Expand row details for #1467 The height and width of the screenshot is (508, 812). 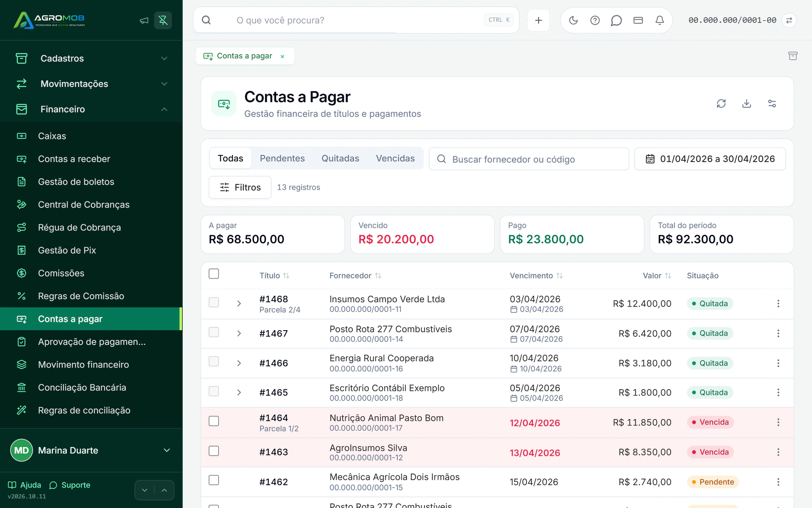(x=239, y=334)
